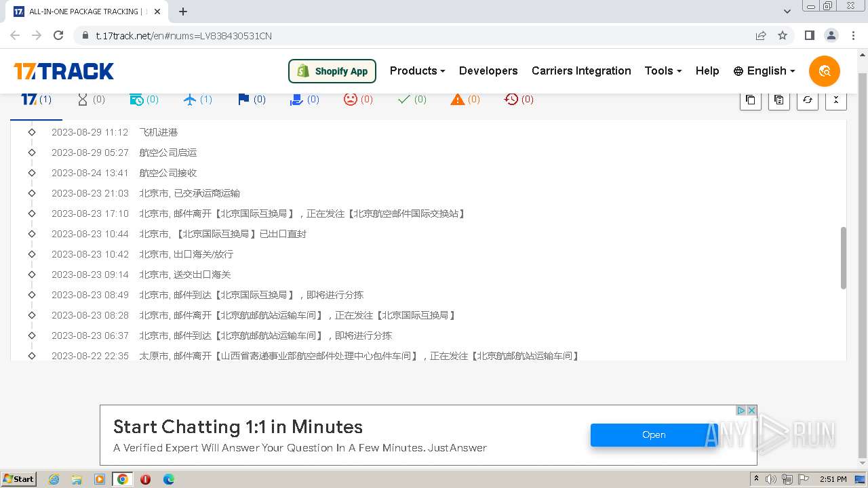The height and width of the screenshot is (488, 868).
Task: Click the 2023-08-23 21:03 已交承运商运输 event
Action: [x=145, y=193]
